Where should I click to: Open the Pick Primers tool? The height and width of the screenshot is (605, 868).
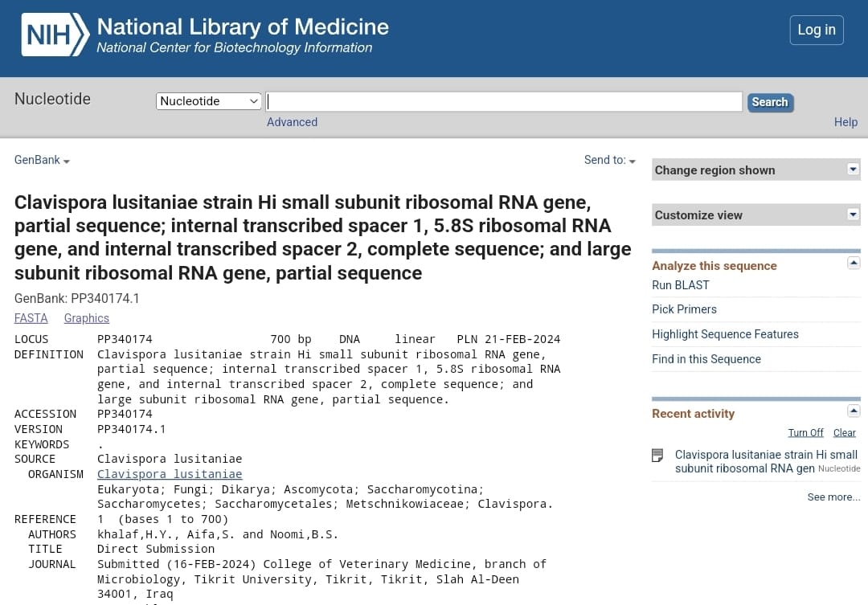(684, 309)
